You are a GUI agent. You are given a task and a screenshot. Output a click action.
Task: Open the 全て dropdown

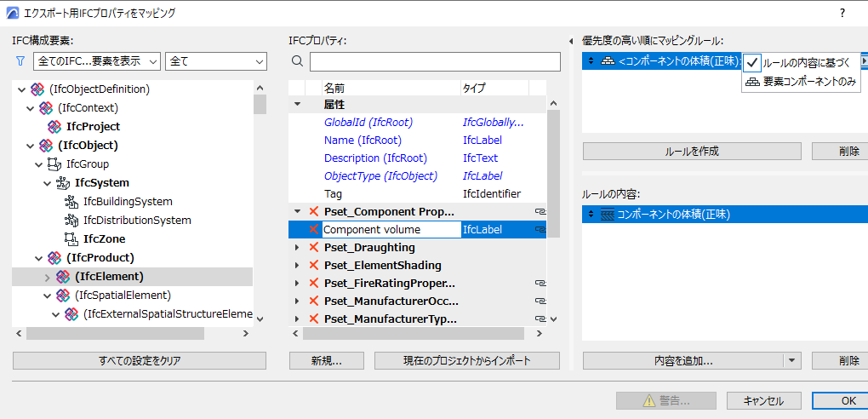[216, 61]
